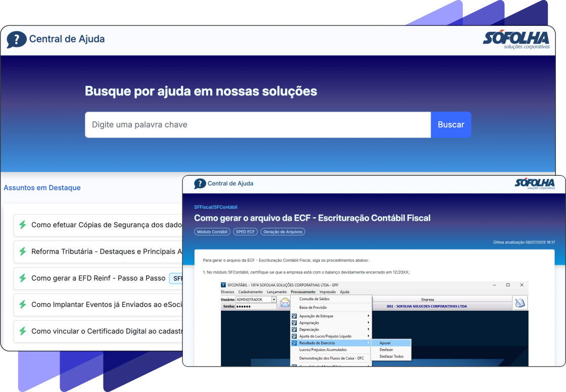Open the Processamento menu

pyautogui.click(x=303, y=292)
